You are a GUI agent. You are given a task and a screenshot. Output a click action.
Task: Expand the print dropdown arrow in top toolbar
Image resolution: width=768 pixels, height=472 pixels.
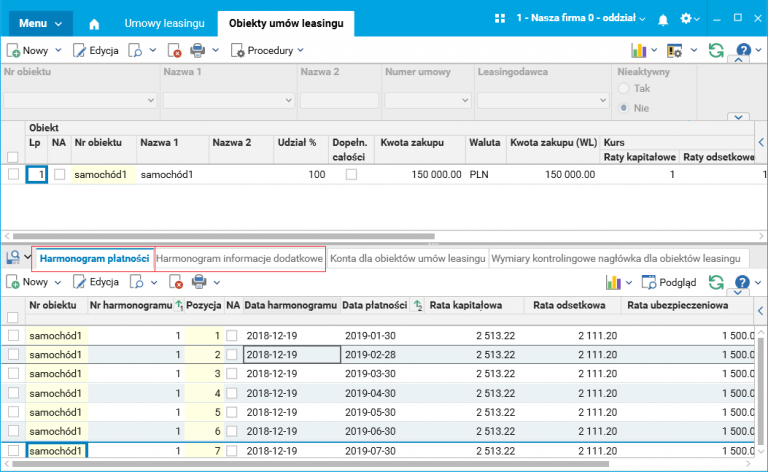pyautogui.click(x=216, y=50)
